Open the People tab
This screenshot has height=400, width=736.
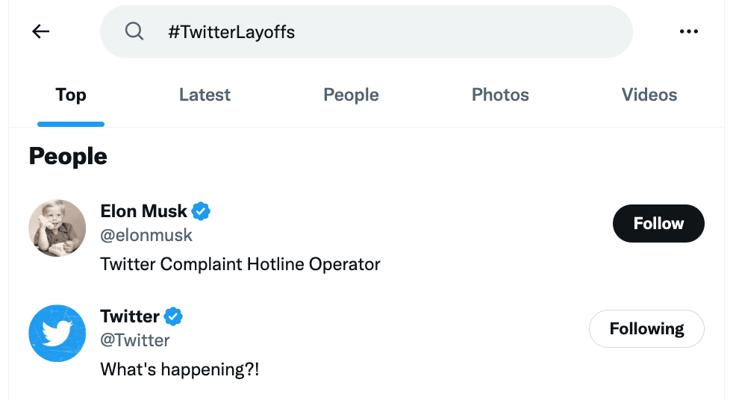point(351,95)
